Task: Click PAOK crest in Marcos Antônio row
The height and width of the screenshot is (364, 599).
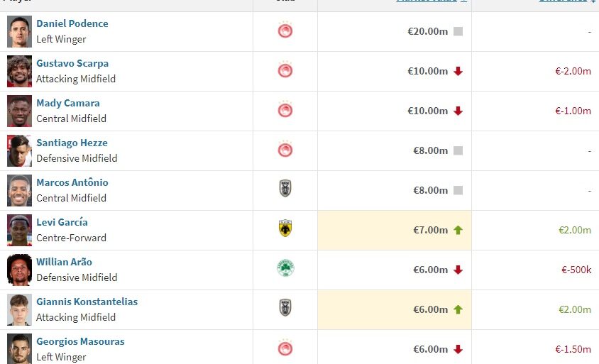Action: (285, 189)
